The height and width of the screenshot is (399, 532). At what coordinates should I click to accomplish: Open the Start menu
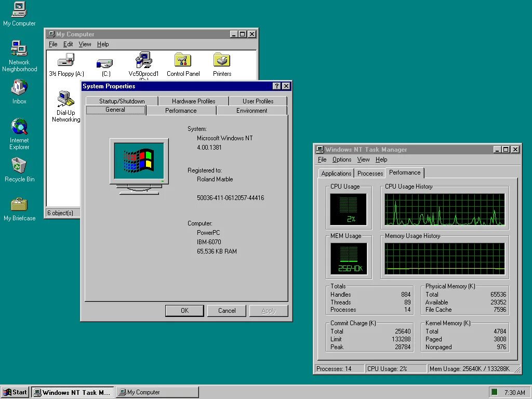tap(15, 392)
